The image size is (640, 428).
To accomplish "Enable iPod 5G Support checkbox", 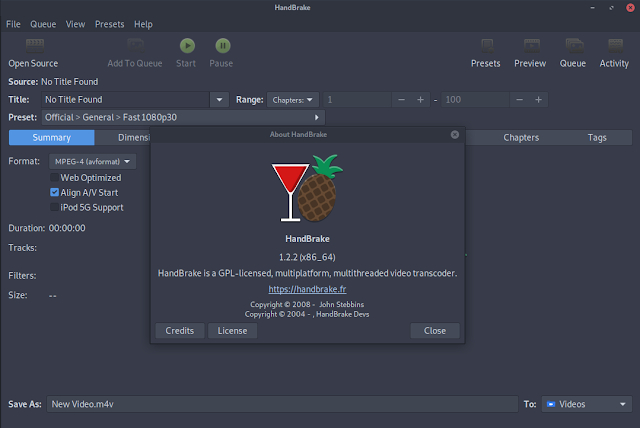I will pyautogui.click(x=54, y=207).
